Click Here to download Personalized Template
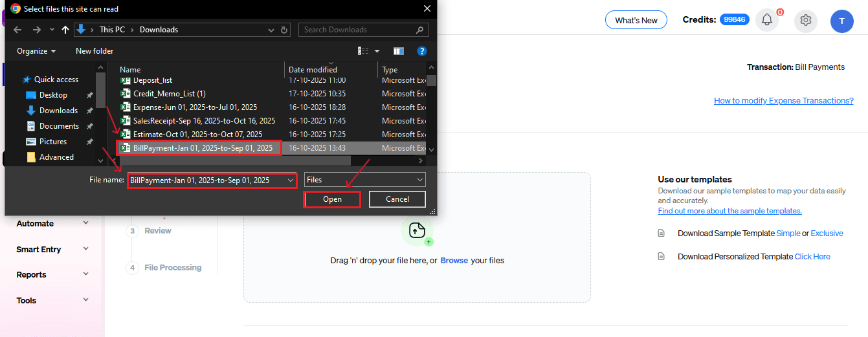The image size is (868, 337). pos(812,257)
